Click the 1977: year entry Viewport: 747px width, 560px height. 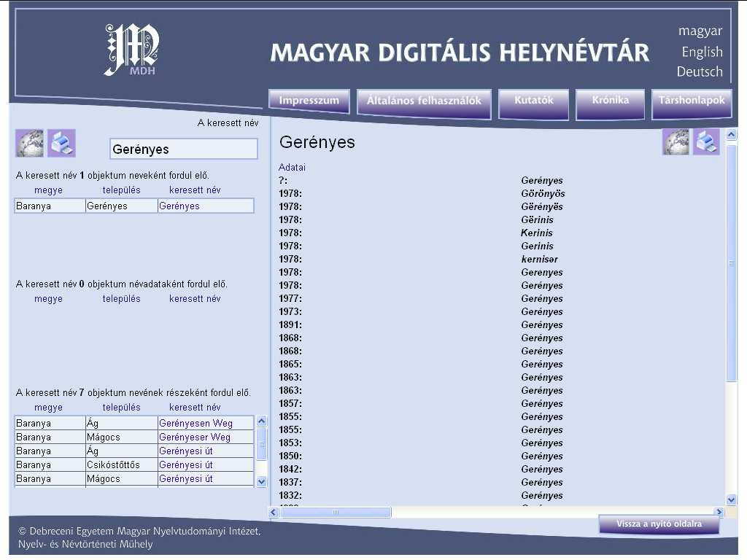coord(290,298)
